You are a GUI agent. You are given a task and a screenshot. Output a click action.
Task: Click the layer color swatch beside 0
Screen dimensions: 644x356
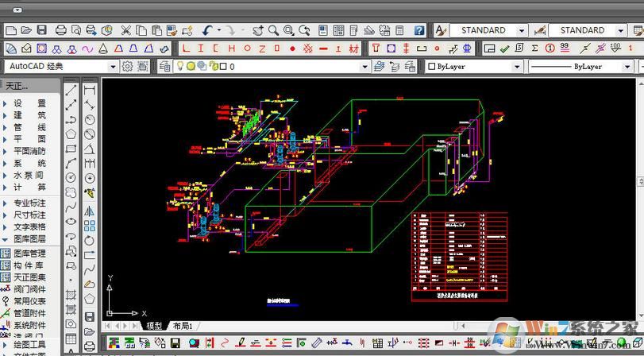pyautogui.click(x=222, y=67)
